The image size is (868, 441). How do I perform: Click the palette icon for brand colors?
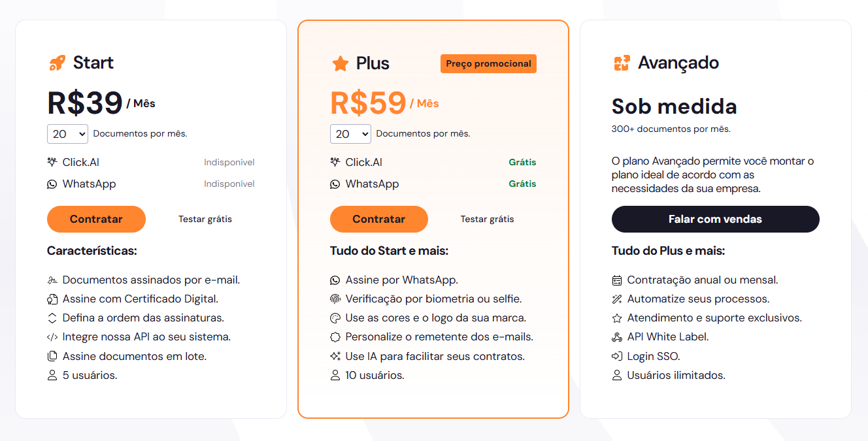coord(335,318)
